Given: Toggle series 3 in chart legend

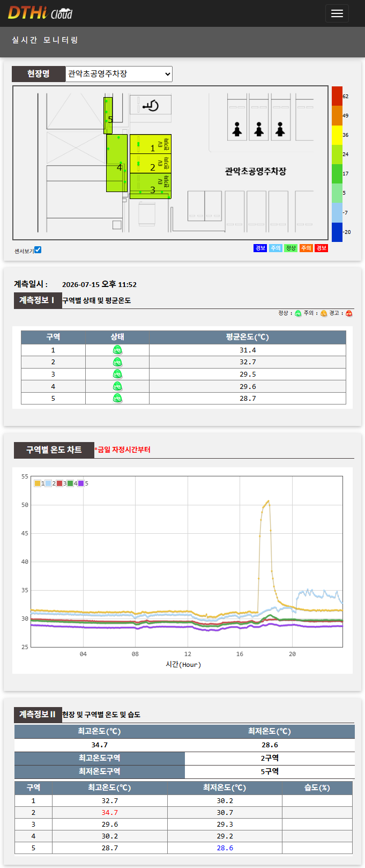Looking at the screenshot, I should [x=59, y=483].
